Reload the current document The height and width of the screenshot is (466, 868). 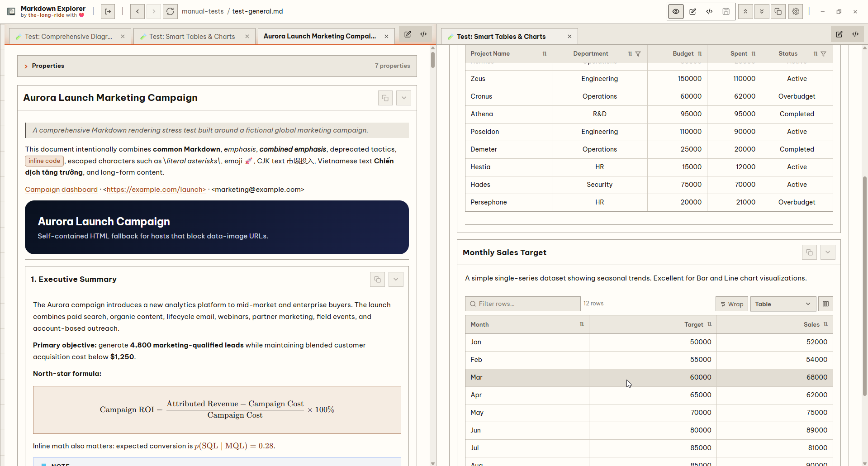point(170,11)
